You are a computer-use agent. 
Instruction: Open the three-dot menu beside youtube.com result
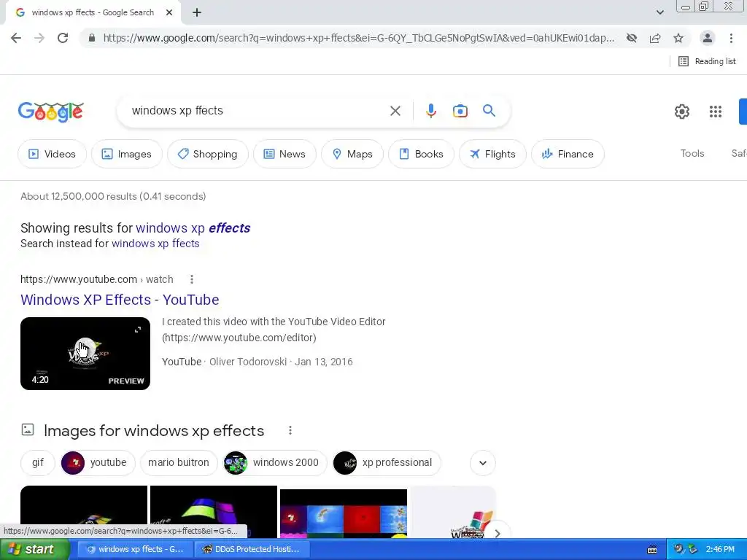[192, 279]
